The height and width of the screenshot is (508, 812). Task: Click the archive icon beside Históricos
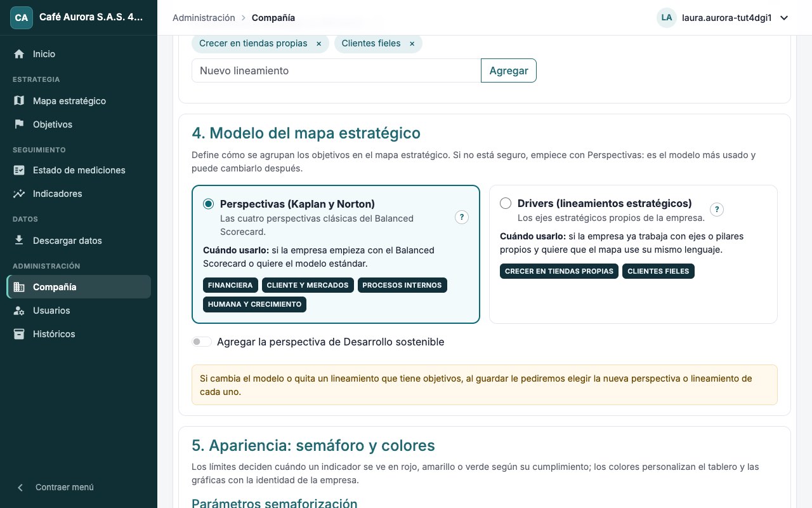point(19,334)
